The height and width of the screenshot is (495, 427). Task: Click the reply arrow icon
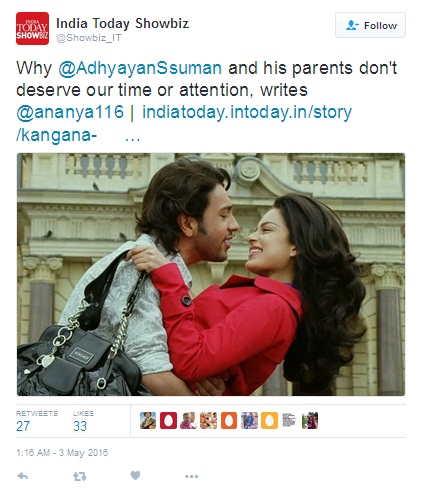pyautogui.click(x=23, y=476)
